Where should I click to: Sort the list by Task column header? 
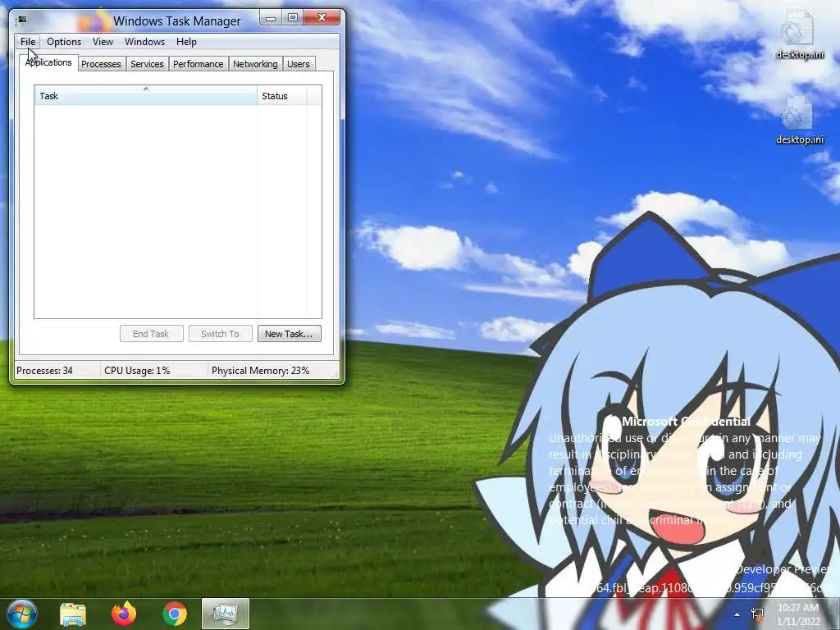click(146, 96)
